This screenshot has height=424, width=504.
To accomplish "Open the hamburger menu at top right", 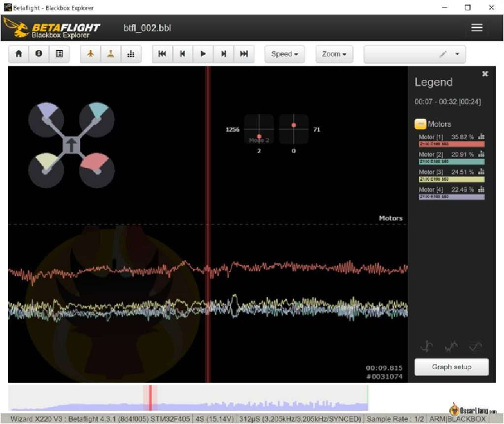I will [x=477, y=27].
